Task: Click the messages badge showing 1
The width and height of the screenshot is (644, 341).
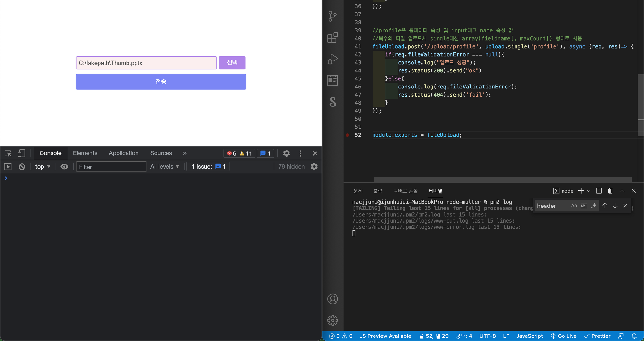Action: (x=266, y=153)
